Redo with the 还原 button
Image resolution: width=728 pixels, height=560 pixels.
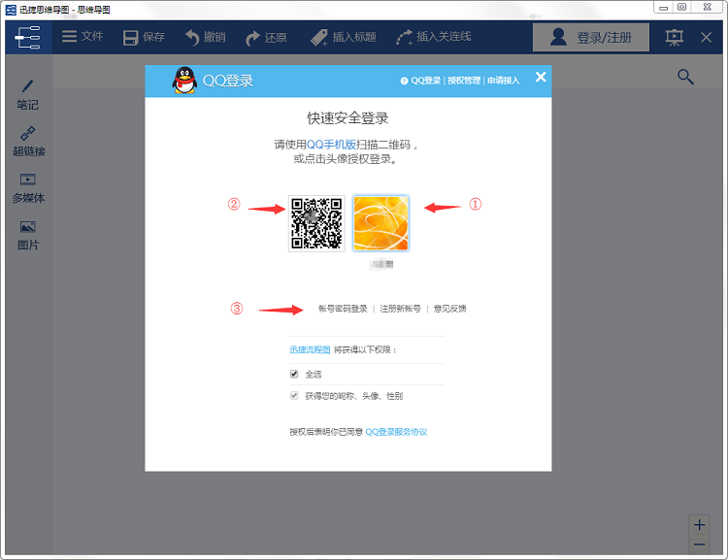266,37
